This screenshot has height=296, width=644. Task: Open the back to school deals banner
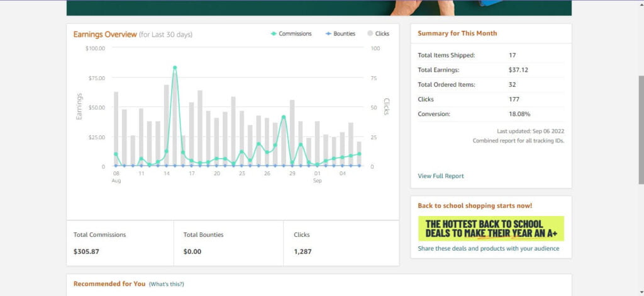coord(491,229)
